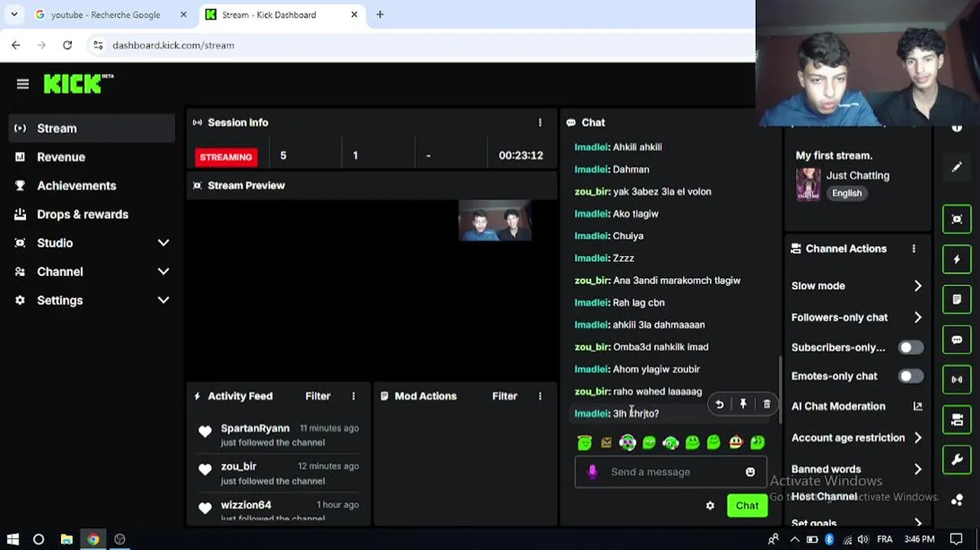The width and height of the screenshot is (980, 550).
Task: Open Session Info options menu
Action: coord(540,122)
